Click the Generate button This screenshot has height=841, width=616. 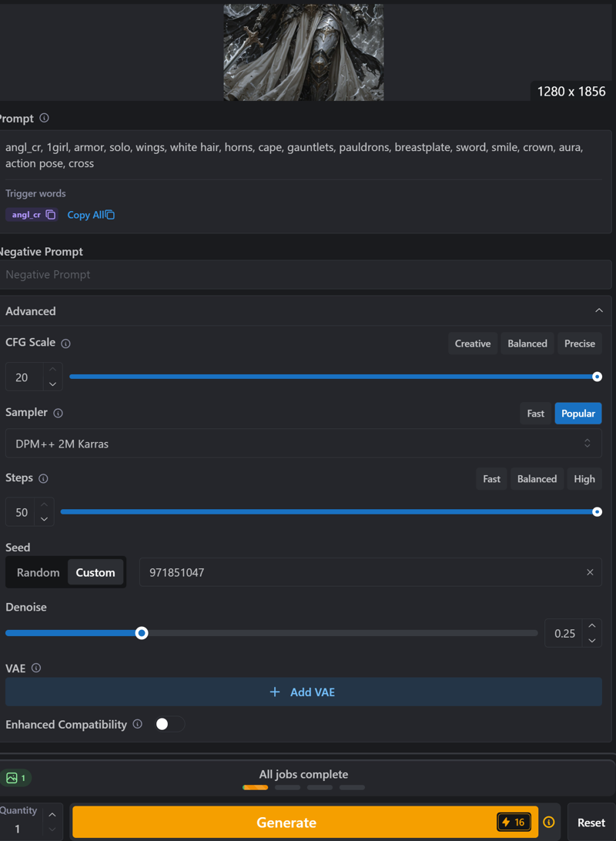pyautogui.click(x=286, y=823)
